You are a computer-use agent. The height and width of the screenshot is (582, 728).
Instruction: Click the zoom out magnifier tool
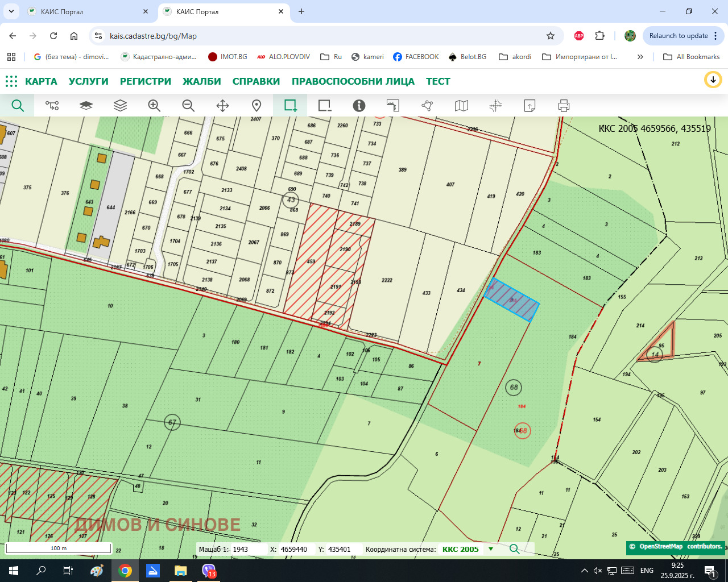[x=188, y=106]
